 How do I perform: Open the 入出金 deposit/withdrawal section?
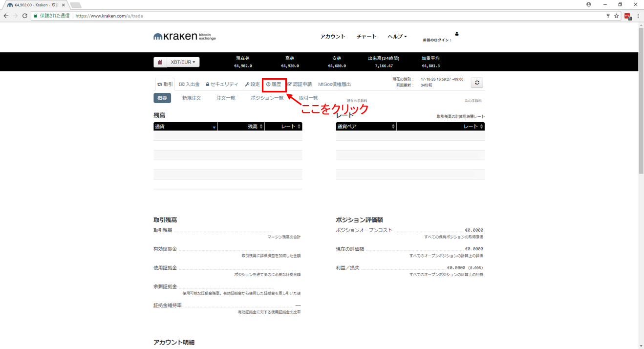coord(190,84)
